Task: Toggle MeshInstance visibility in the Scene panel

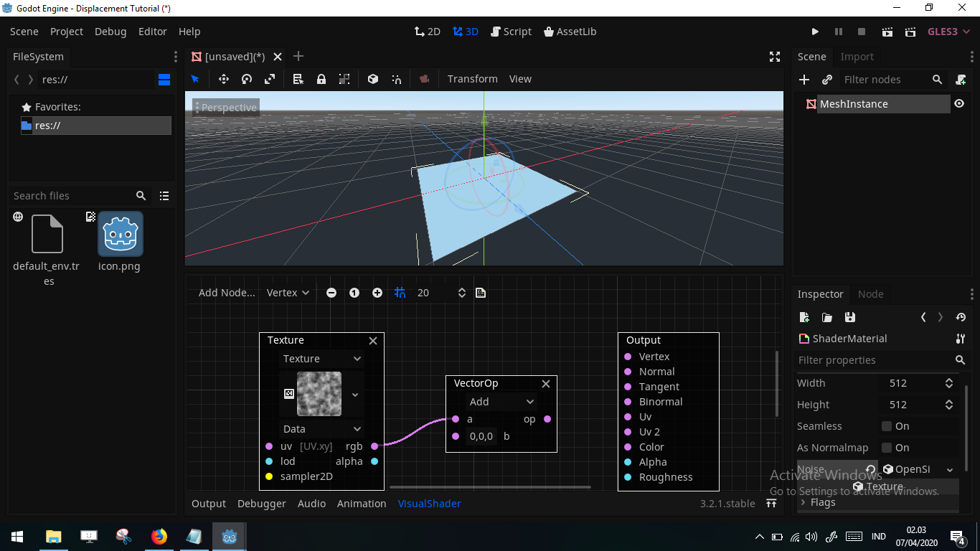Action: point(960,103)
